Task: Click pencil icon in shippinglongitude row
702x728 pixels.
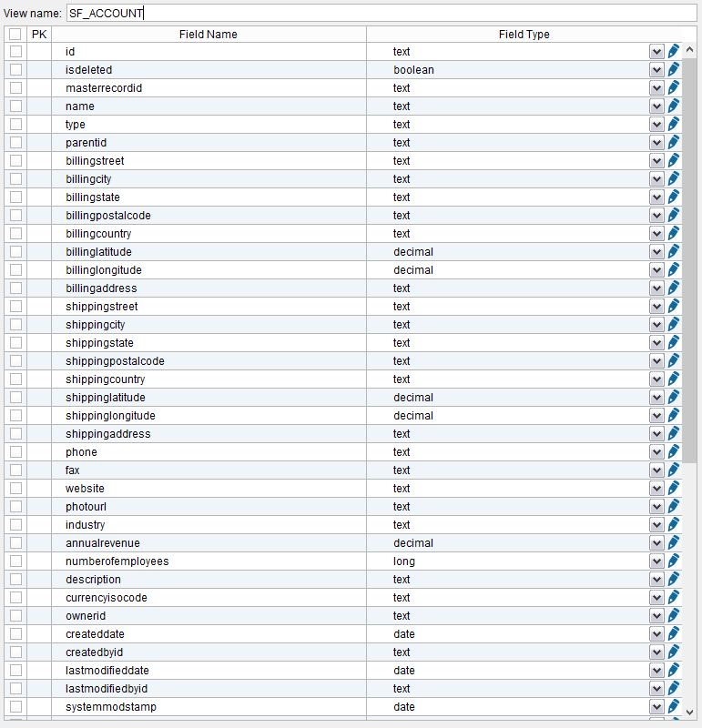Action: point(673,415)
